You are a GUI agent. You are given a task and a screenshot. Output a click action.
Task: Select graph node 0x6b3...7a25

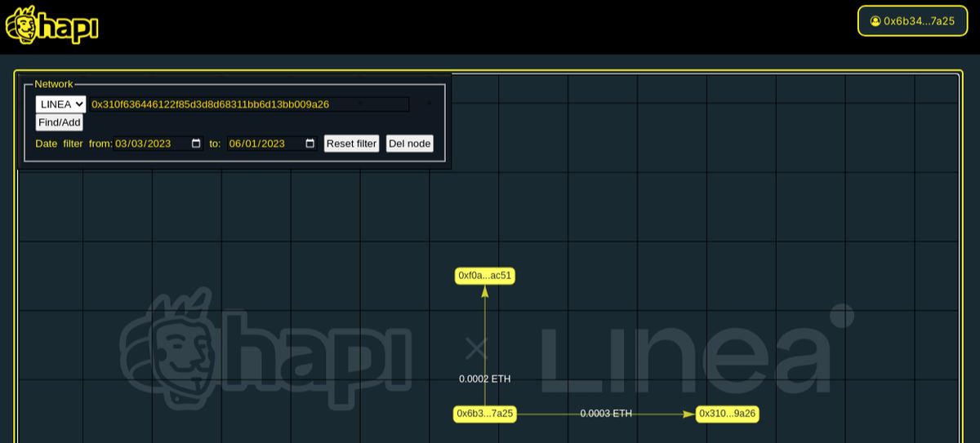485,414
